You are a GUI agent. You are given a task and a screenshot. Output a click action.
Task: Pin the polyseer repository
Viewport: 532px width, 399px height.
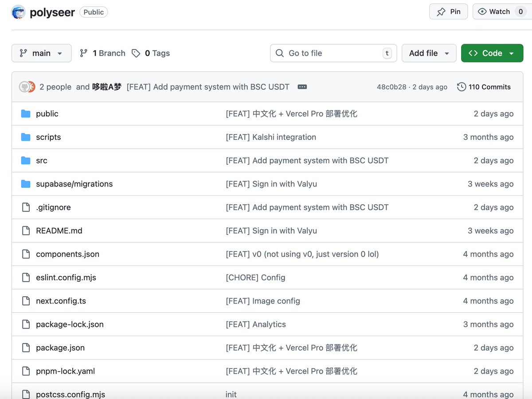coord(448,12)
